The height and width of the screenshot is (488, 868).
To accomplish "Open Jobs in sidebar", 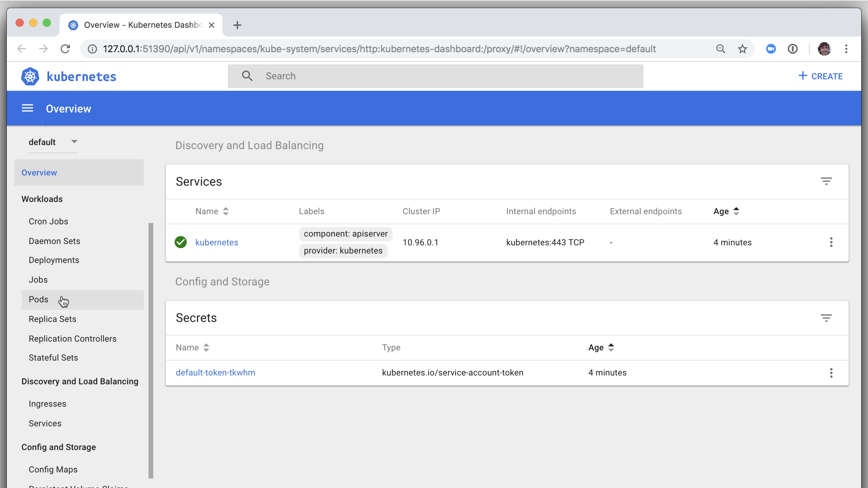I will [38, 280].
